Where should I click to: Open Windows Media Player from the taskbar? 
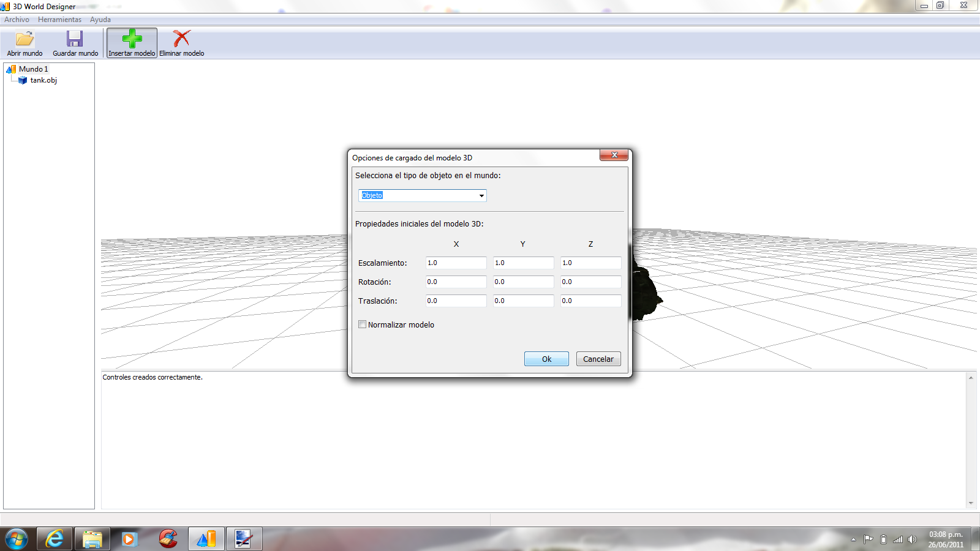pos(129,539)
